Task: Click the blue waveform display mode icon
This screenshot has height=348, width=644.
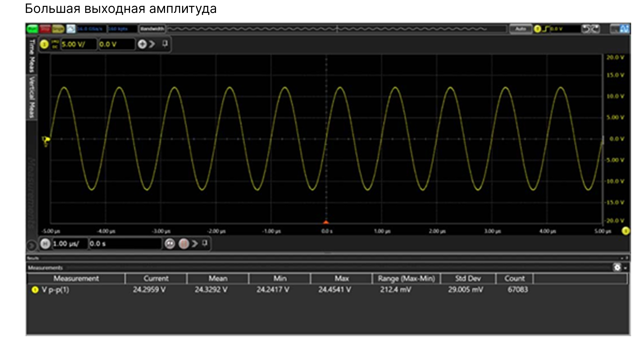Action: coord(624,29)
